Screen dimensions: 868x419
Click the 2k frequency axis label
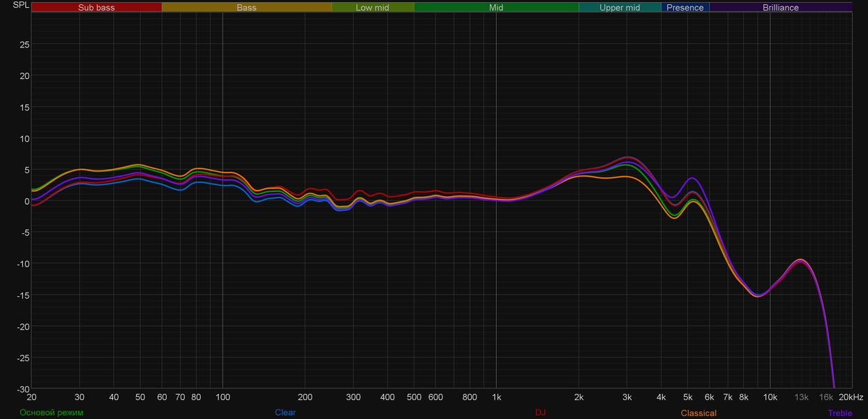578,397
